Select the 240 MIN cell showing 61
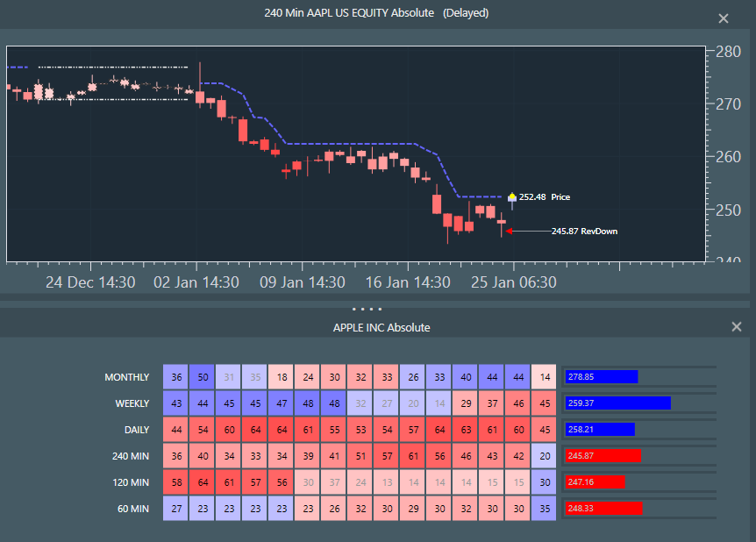The image size is (756, 542). (x=413, y=456)
